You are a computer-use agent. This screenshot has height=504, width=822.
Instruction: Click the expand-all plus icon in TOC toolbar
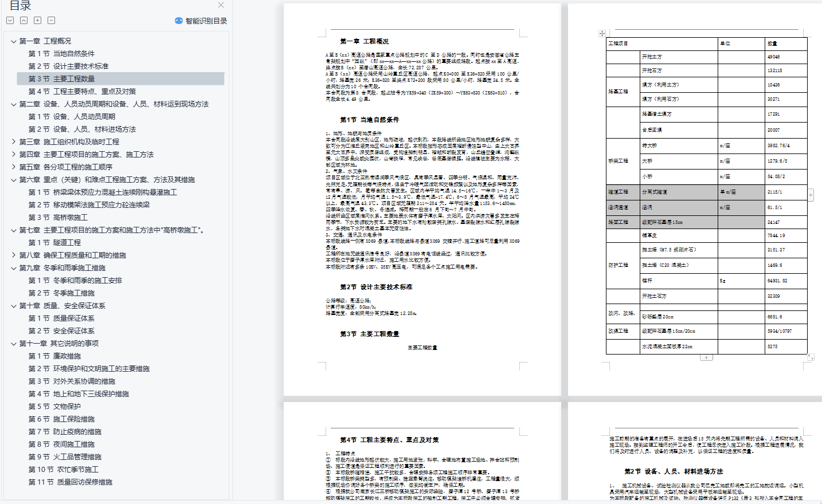click(37, 21)
